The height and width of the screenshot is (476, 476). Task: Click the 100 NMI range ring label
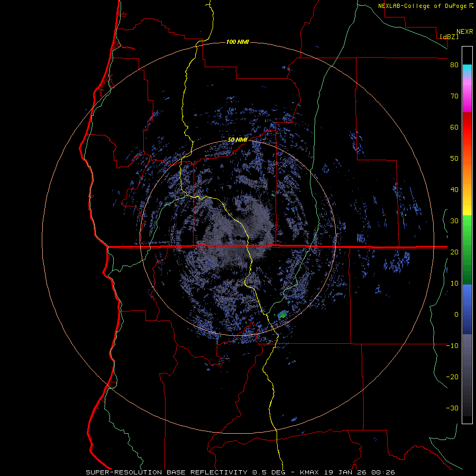pyautogui.click(x=237, y=42)
